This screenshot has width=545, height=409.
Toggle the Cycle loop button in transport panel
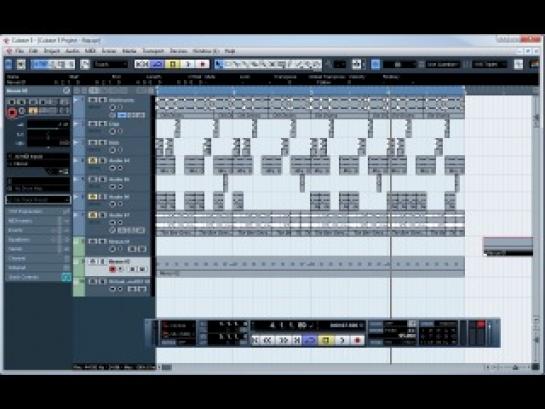click(309, 340)
